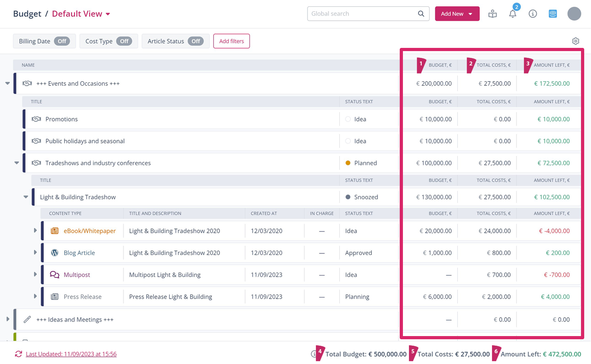The height and width of the screenshot is (364, 591).
Task: Click the user avatar circle
Action: [x=574, y=14]
